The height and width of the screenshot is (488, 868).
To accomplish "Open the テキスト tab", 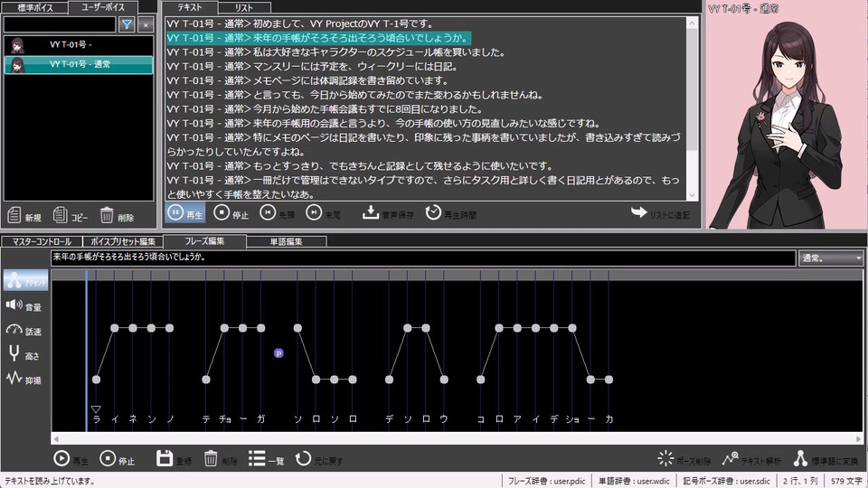I will pos(189,7).
